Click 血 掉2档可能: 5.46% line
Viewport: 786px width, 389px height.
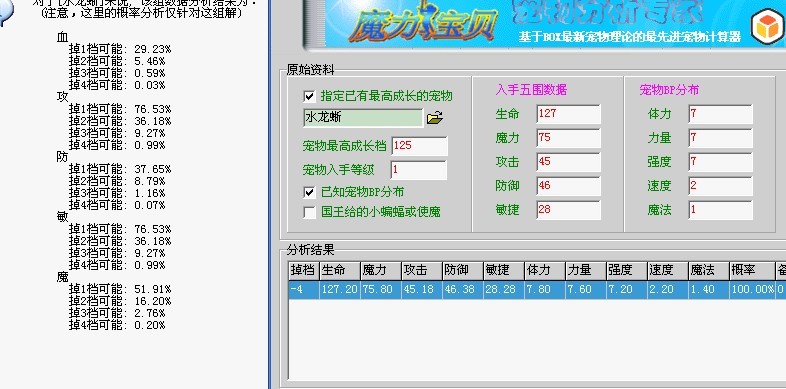tap(117, 61)
